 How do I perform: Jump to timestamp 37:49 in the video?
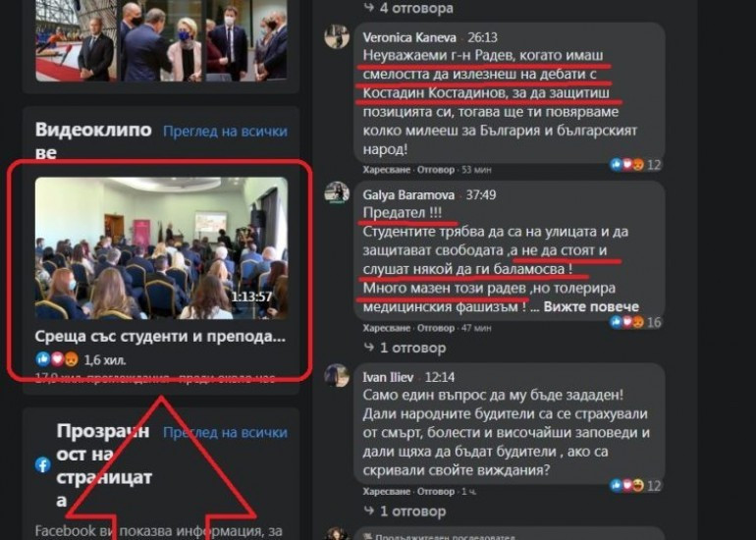(x=481, y=194)
